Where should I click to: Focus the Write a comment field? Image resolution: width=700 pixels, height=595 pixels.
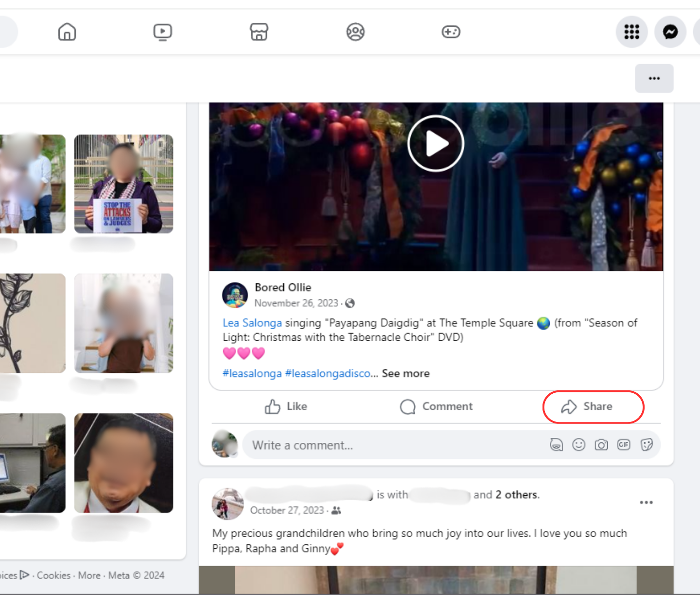(389, 445)
